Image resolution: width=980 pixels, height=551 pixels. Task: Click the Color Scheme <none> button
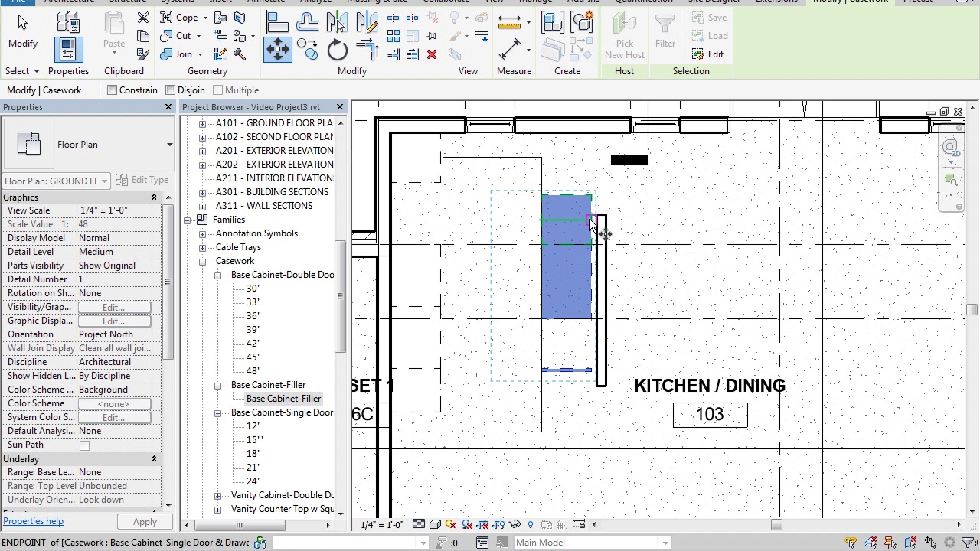pyautogui.click(x=113, y=403)
